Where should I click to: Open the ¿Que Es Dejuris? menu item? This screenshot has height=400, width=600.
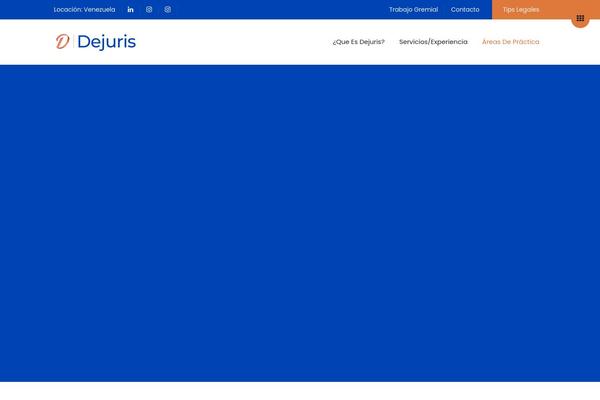click(x=359, y=42)
